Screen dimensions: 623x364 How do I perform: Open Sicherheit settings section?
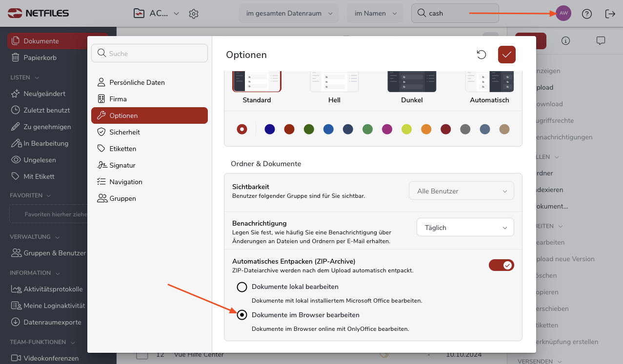[124, 132]
